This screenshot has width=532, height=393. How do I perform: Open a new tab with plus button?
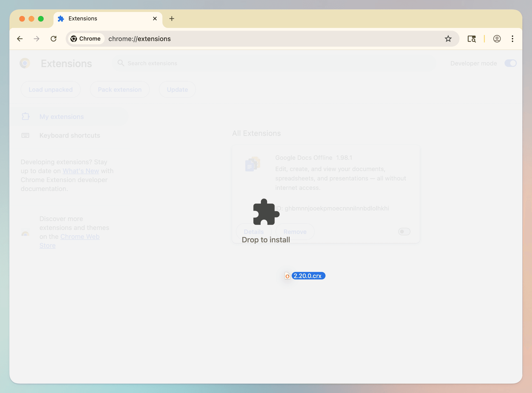172,19
